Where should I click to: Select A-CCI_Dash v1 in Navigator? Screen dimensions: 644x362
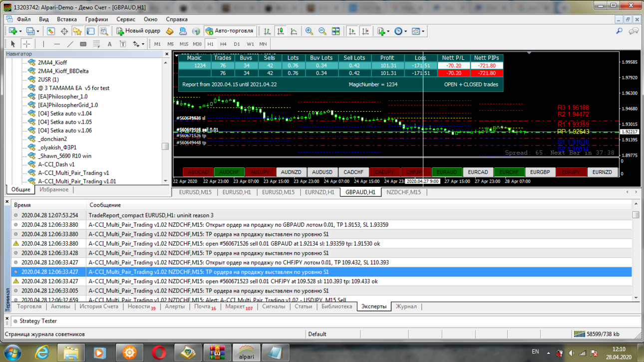point(56,164)
